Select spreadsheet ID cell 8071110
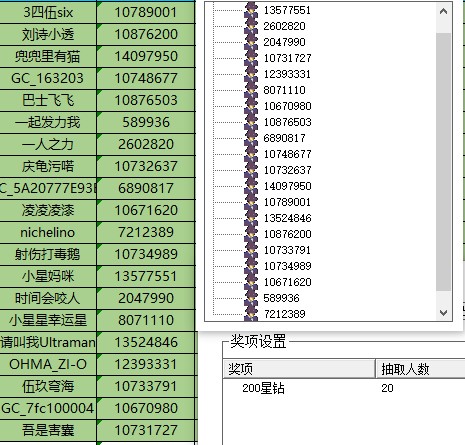This screenshot has width=465, height=445. pyautogui.click(x=146, y=320)
